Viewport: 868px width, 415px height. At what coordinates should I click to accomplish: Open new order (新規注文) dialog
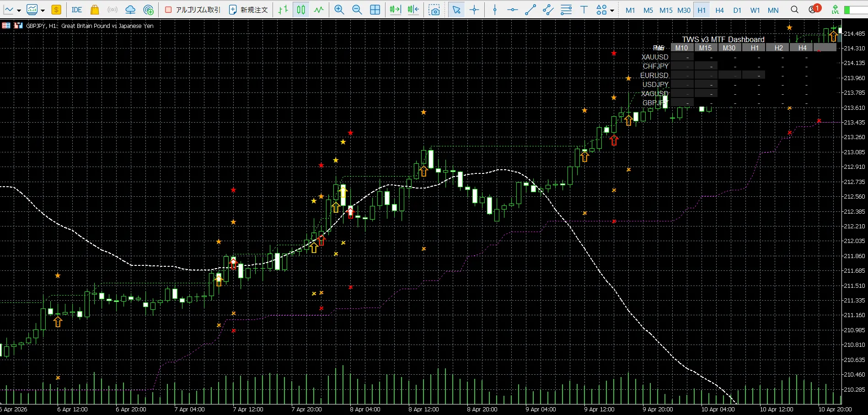click(x=248, y=10)
